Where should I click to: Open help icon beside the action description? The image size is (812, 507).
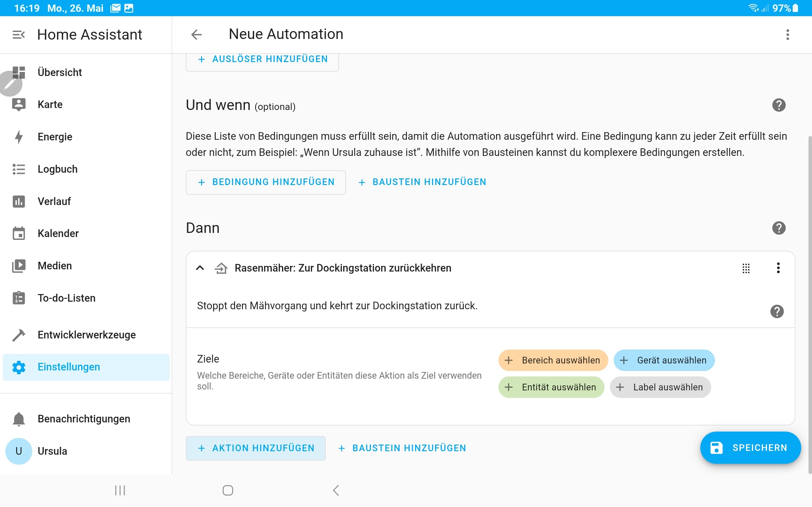[777, 311]
